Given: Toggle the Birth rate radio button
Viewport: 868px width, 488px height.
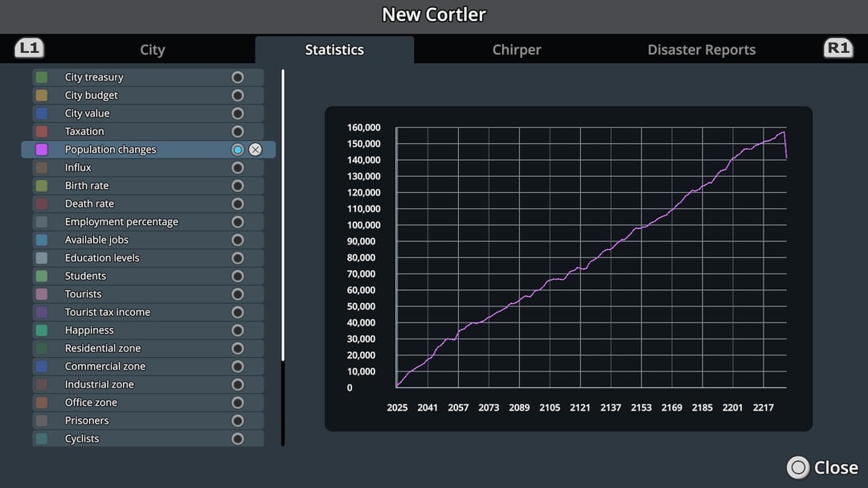Looking at the screenshot, I should [237, 186].
